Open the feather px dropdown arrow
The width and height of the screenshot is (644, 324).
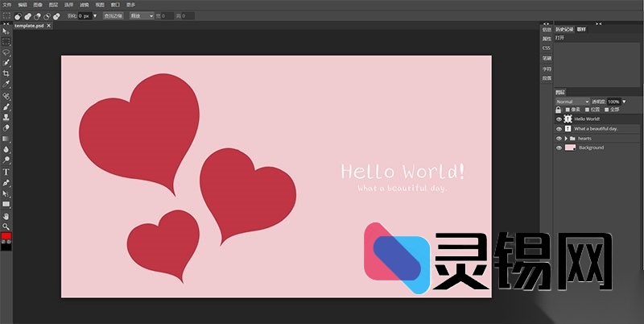tap(95, 16)
